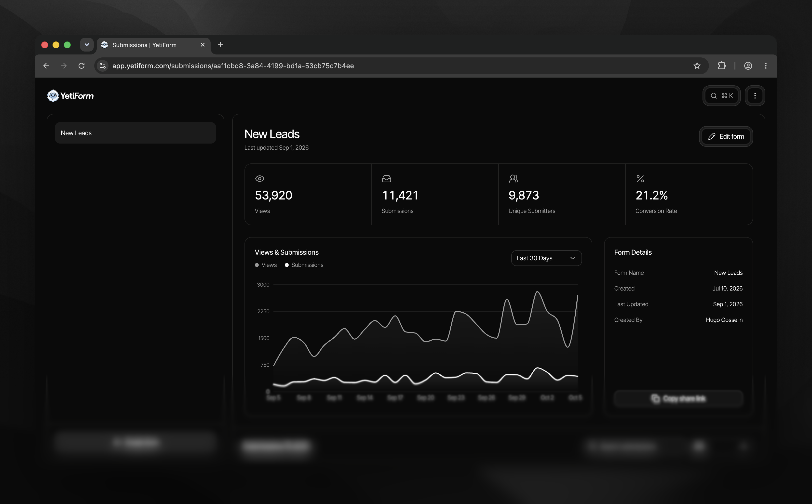Screen dimensions: 812x504
Task: Click the 53,920 views value
Action: tap(273, 195)
